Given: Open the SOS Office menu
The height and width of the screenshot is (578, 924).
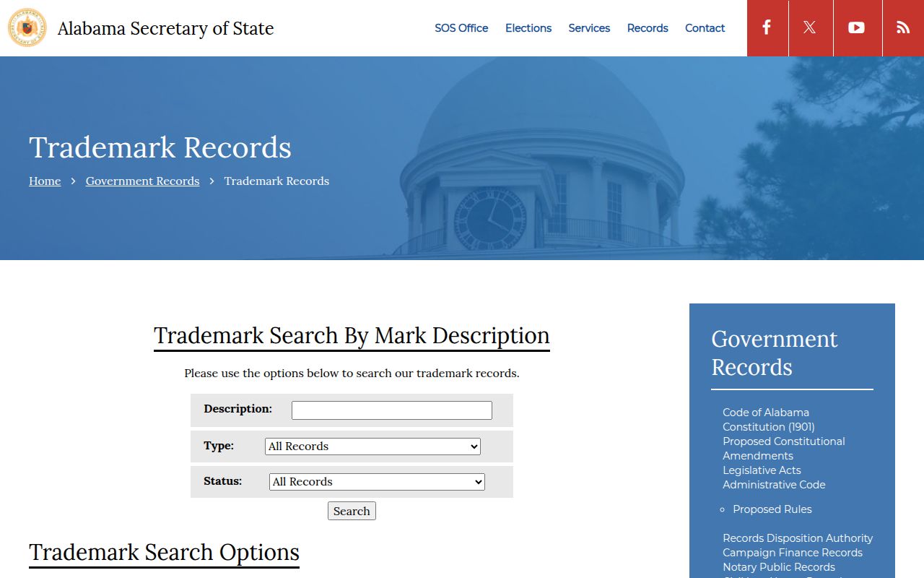Looking at the screenshot, I should 461,28.
